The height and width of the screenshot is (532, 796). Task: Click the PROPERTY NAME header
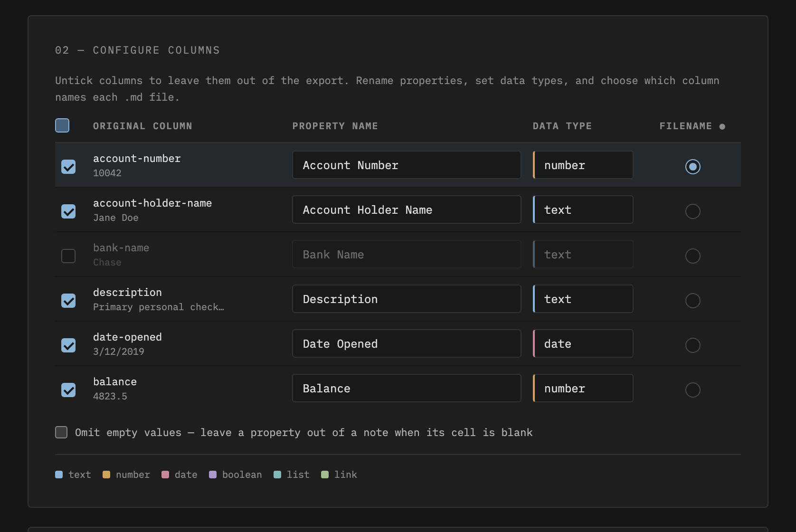(335, 126)
